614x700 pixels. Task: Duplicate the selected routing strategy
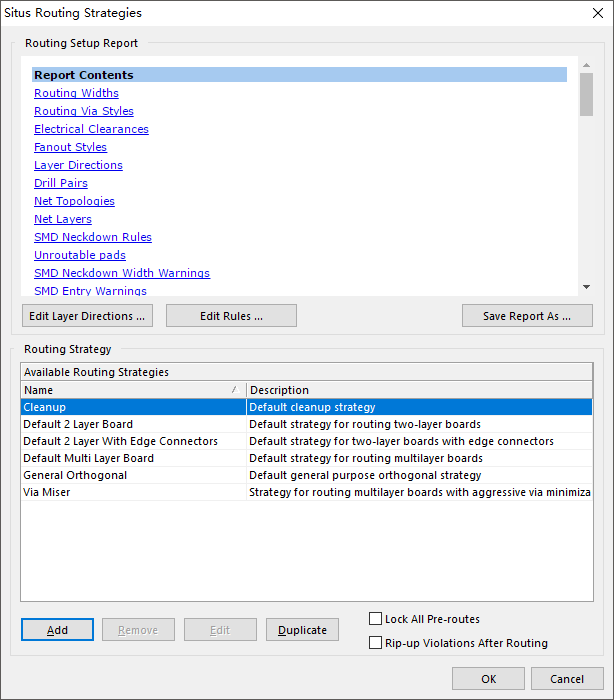click(x=302, y=630)
